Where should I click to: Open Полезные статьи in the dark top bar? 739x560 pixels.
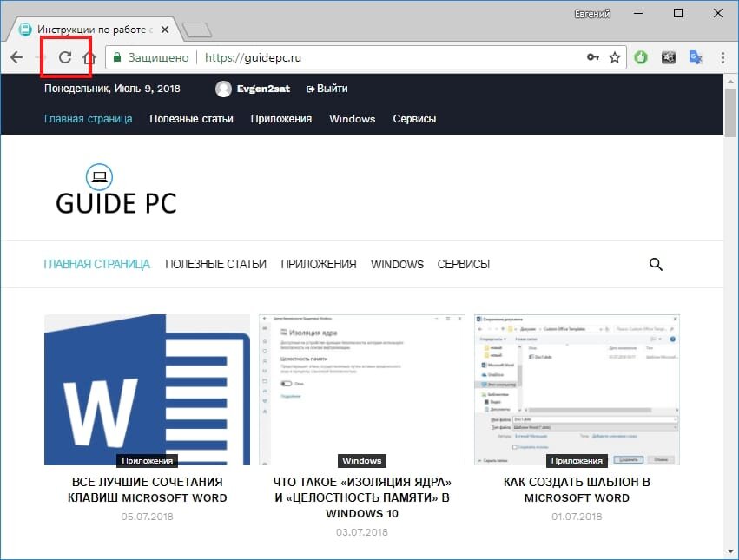(x=191, y=119)
